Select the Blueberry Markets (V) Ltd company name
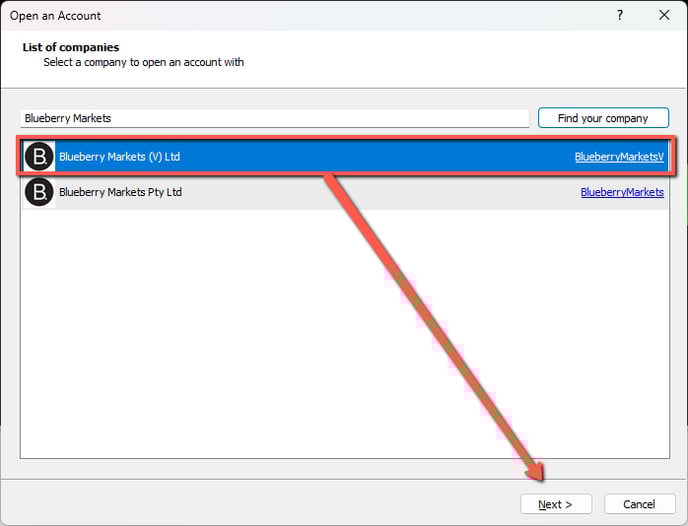The image size is (688, 526). tap(119, 157)
